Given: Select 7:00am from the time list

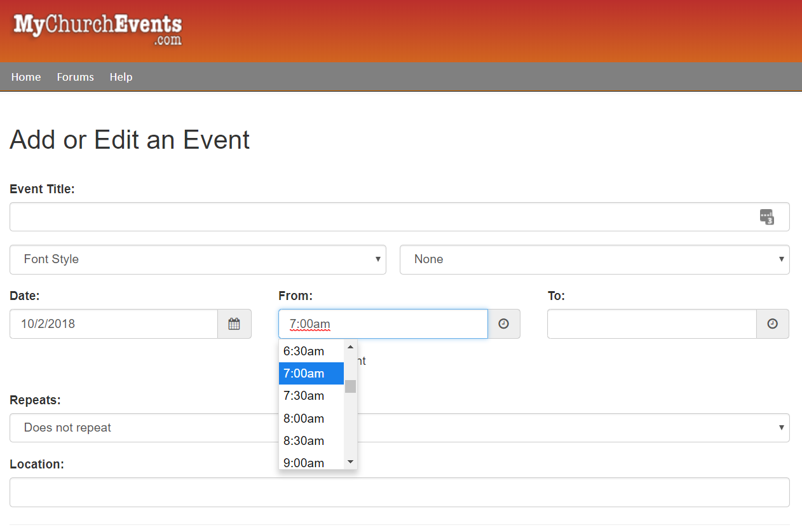Looking at the screenshot, I should coord(304,373).
